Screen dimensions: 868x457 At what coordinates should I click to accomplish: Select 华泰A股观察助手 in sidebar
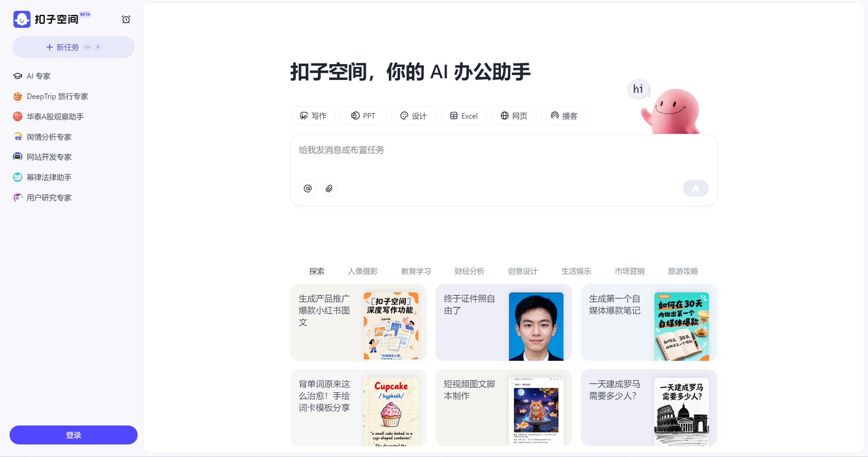(x=48, y=117)
